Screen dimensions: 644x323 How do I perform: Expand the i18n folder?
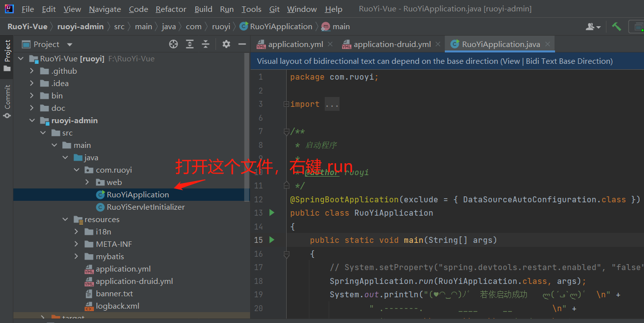tap(77, 231)
